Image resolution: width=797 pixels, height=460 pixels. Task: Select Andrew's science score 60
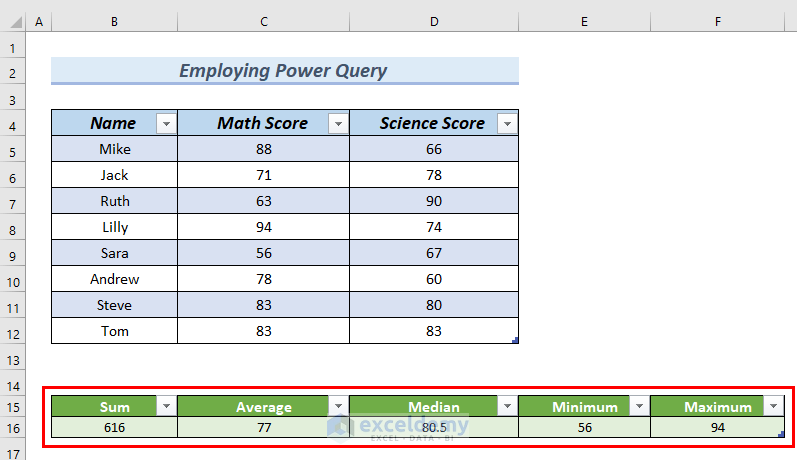coord(434,279)
